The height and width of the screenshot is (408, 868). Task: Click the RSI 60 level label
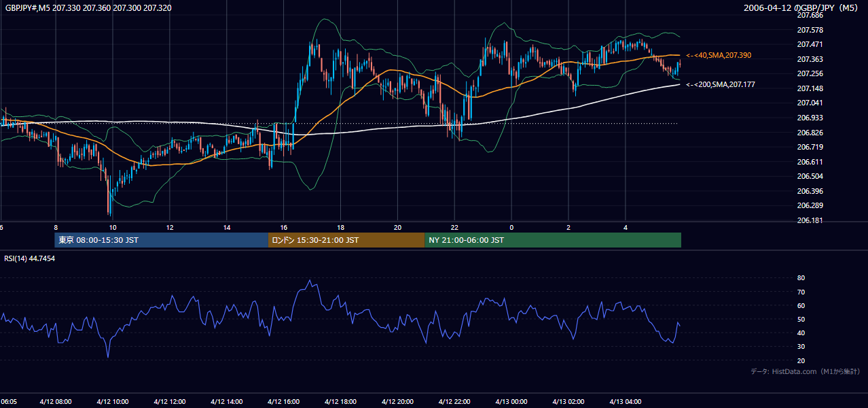(801, 305)
